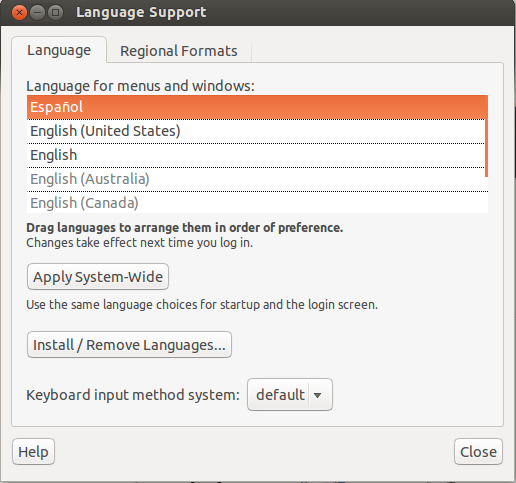Close window using red X titlebar icon
516x483 pixels.
click(x=19, y=13)
